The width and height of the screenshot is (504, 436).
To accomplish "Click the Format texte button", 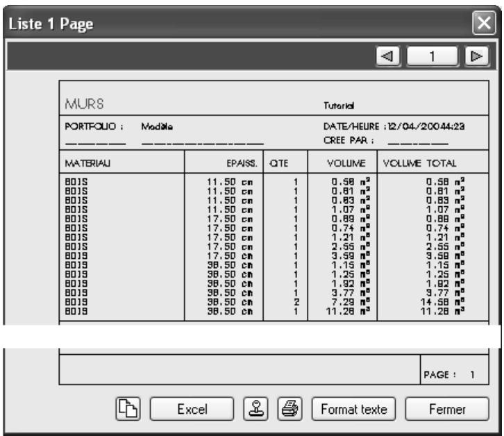I will [x=353, y=409].
